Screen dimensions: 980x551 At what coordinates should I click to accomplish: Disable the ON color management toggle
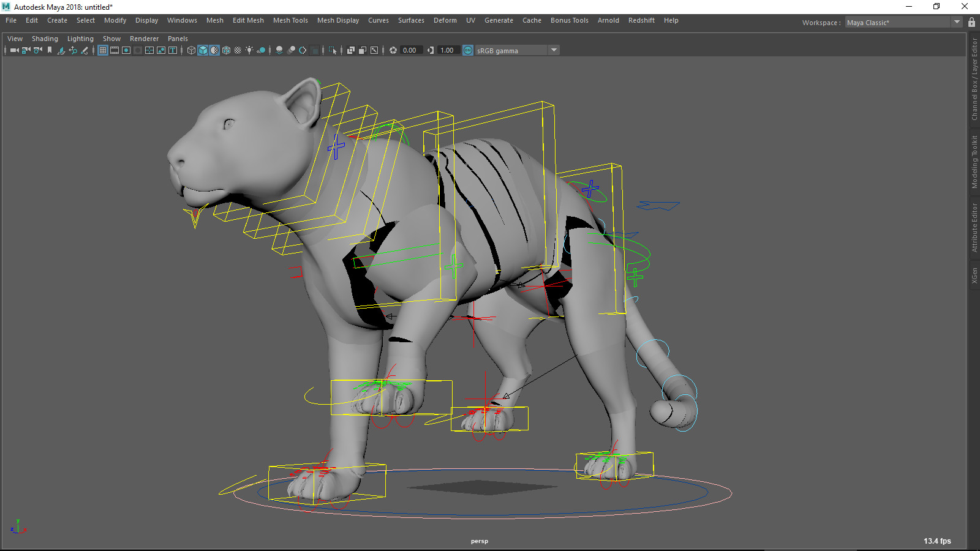(x=467, y=50)
